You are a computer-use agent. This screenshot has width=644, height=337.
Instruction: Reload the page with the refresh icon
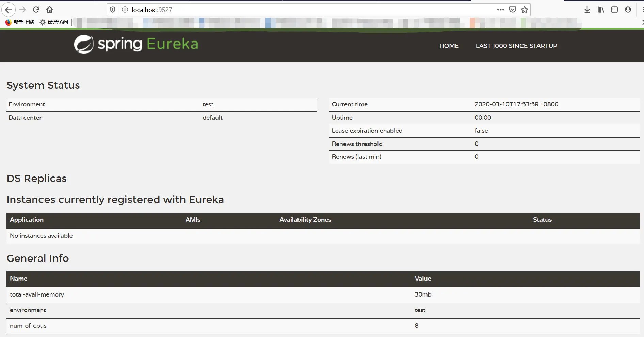point(36,10)
